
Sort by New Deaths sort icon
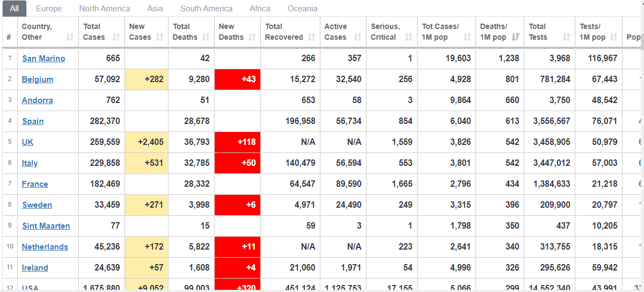(252, 37)
